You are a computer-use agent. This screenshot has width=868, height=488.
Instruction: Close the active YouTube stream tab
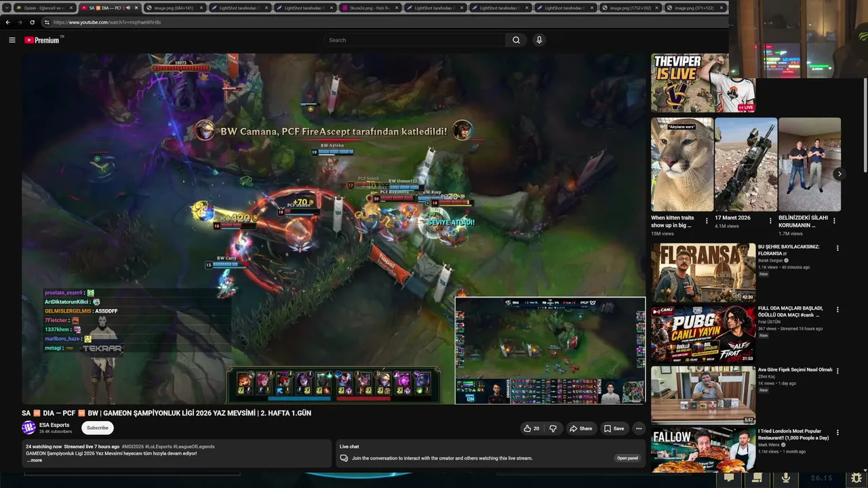point(136,7)
